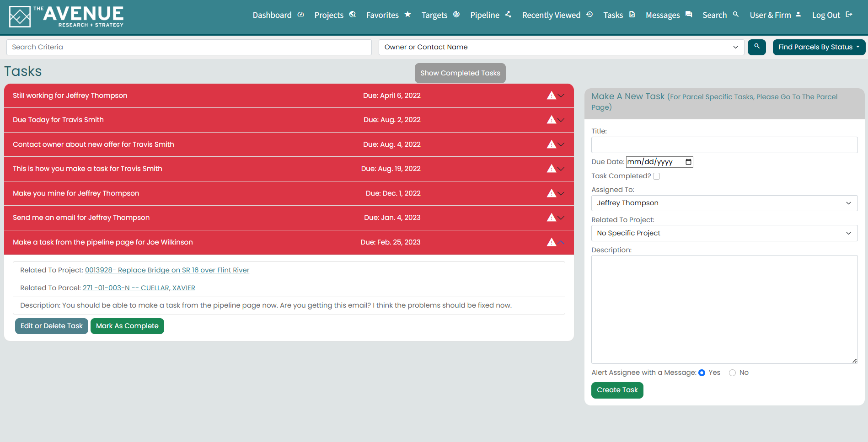Expand This is how you make a task chevron
This screenshot has width=868, height=442.
tap(561, 169)
